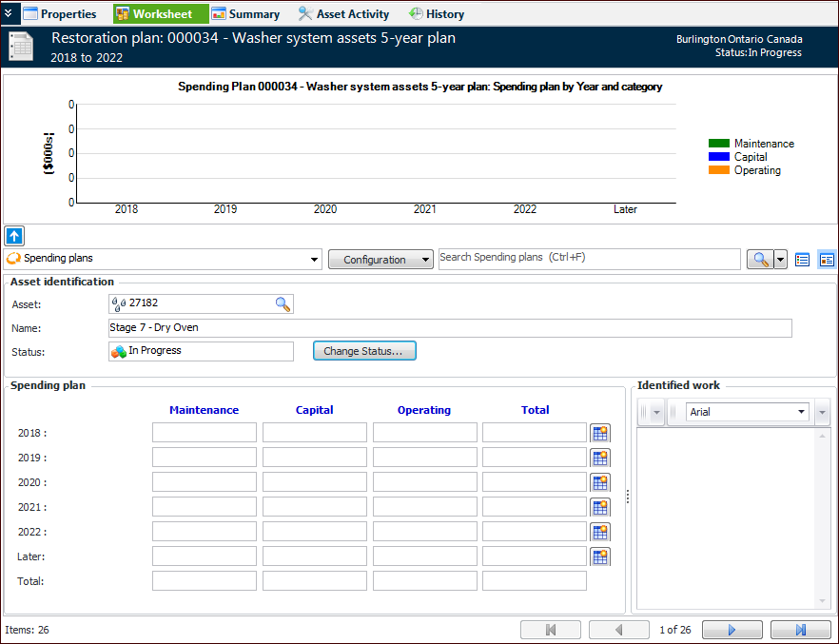Viewport: 839px width, 644px height.
Task: Click the magnifier search button for spending plans
Action: point(759,260)
